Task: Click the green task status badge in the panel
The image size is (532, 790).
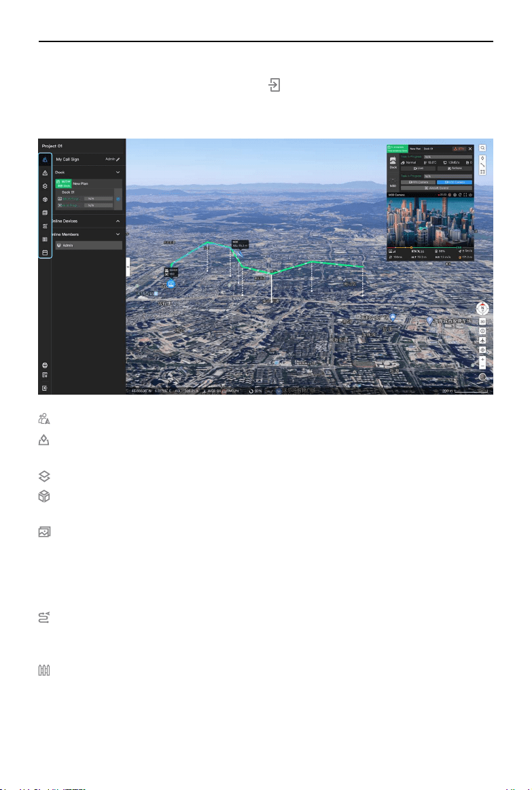Action: tap(397, 149)
